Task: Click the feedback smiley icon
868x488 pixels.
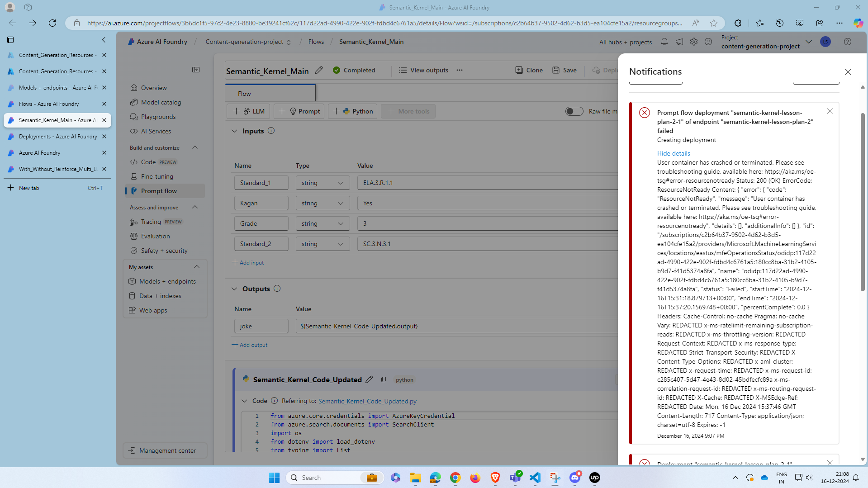Action: pyautogui.click(x=708, y=42)
